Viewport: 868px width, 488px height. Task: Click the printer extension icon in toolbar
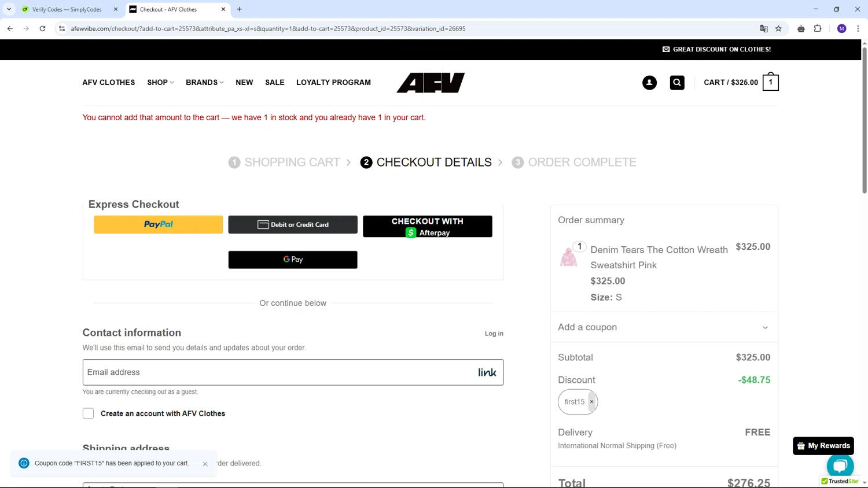(x=801, y=28)
